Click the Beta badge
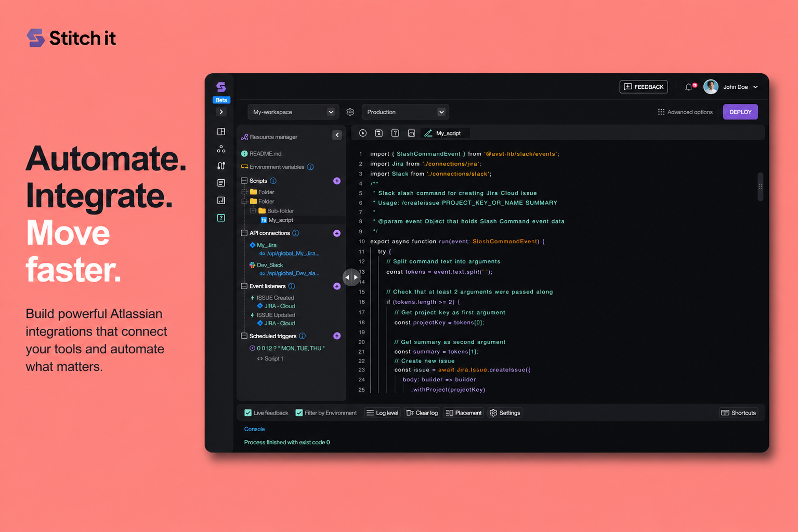The width and height of the screenshot is (798, 532). pyautogui.click(x=221, y=100)
